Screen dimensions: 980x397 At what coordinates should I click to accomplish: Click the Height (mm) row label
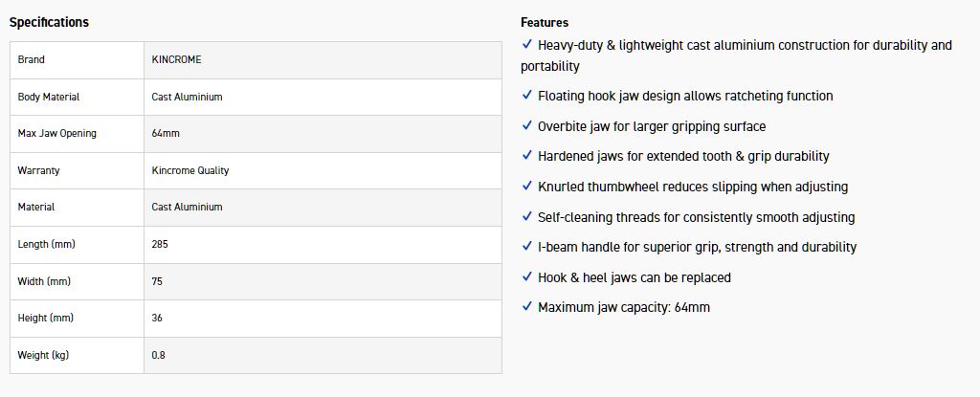[x=45, y=318]
